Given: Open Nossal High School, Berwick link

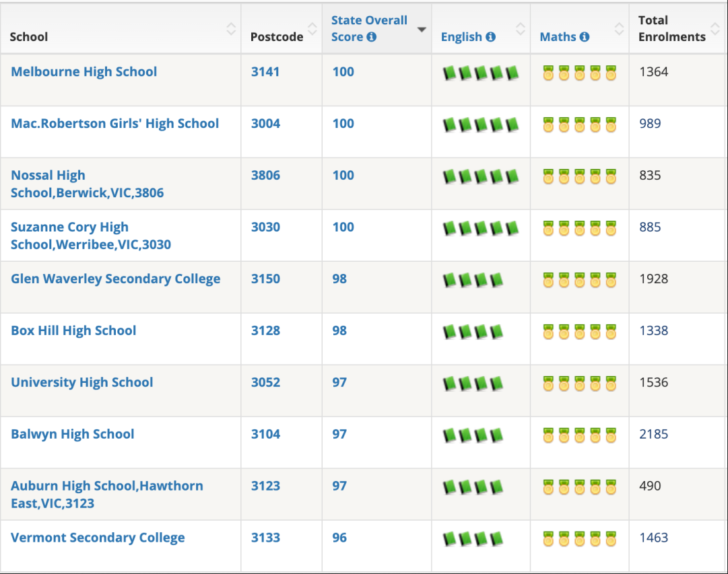Looking at the screenshot, I should [x=88, y=184].
